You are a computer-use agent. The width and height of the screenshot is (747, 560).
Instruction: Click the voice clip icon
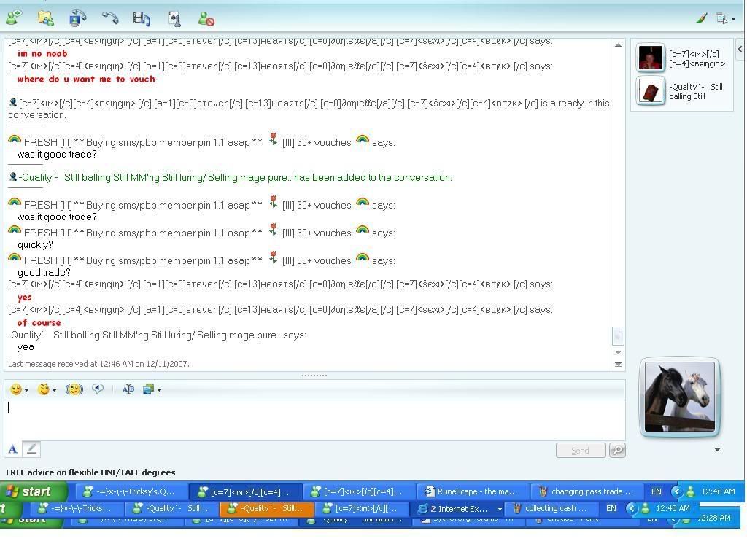98,389
